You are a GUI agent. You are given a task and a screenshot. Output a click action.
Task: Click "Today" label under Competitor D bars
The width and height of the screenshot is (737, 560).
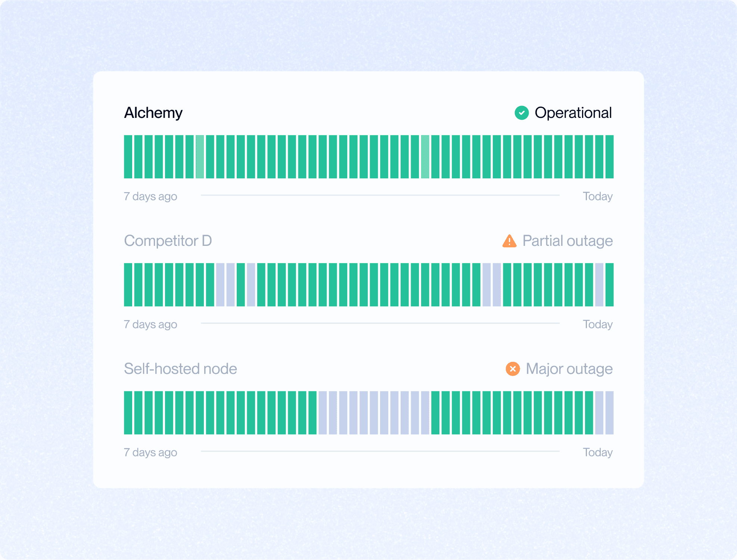tap(597, 324)
